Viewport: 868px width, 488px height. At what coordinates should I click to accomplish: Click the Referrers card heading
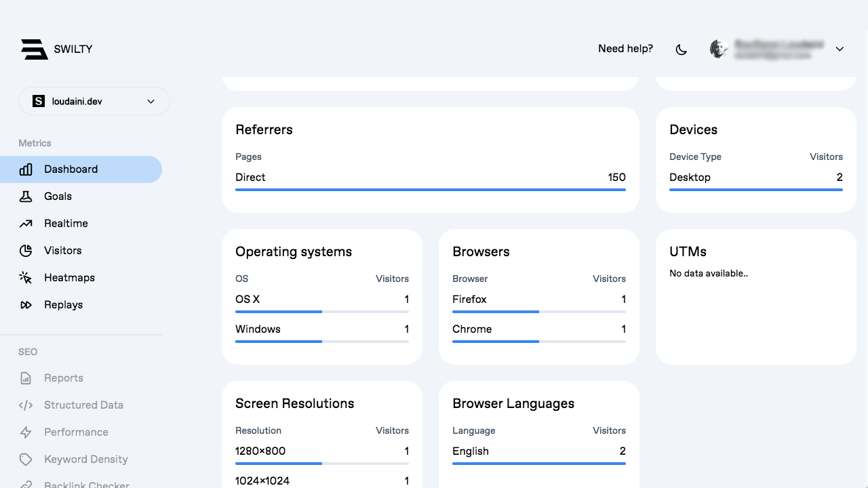[x=264, y=129]
